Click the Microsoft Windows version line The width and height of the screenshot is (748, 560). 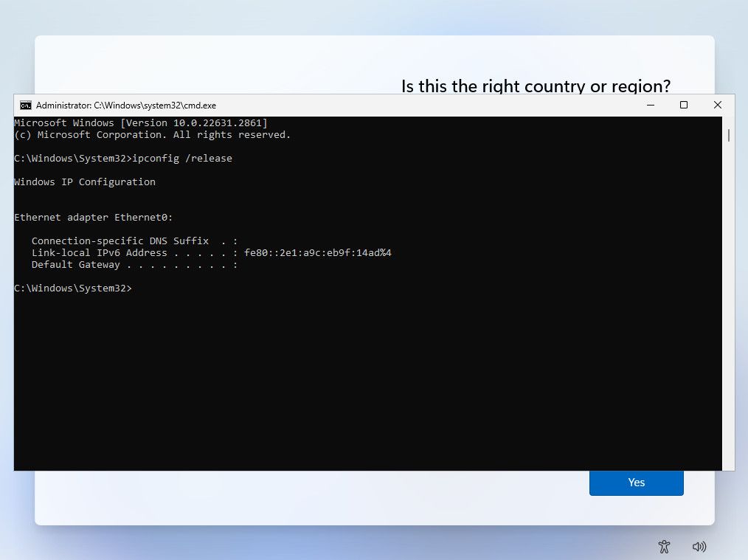(x=141, y=123)
